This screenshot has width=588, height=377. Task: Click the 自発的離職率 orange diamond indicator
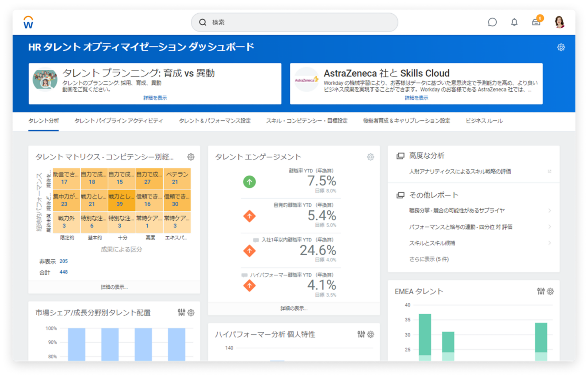coord(249,216)
